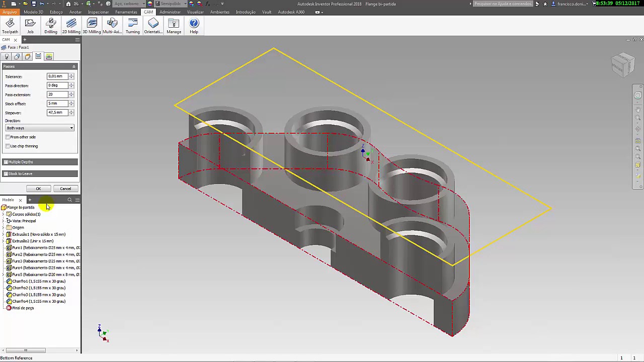This screenshot has height=362, width=644.
Task: Enable the From other side checkbox
Action: click(x=8, y=137)
